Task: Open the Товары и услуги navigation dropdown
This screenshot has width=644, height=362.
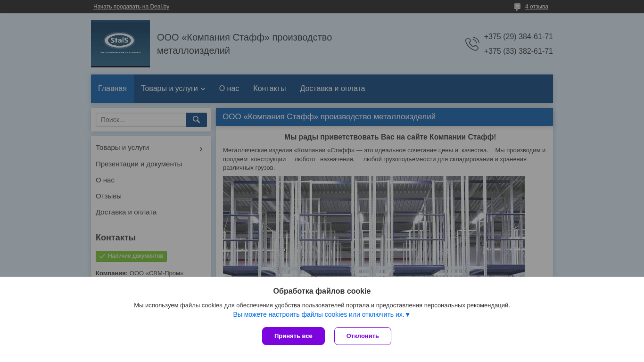Action: (x=173, y=89)
